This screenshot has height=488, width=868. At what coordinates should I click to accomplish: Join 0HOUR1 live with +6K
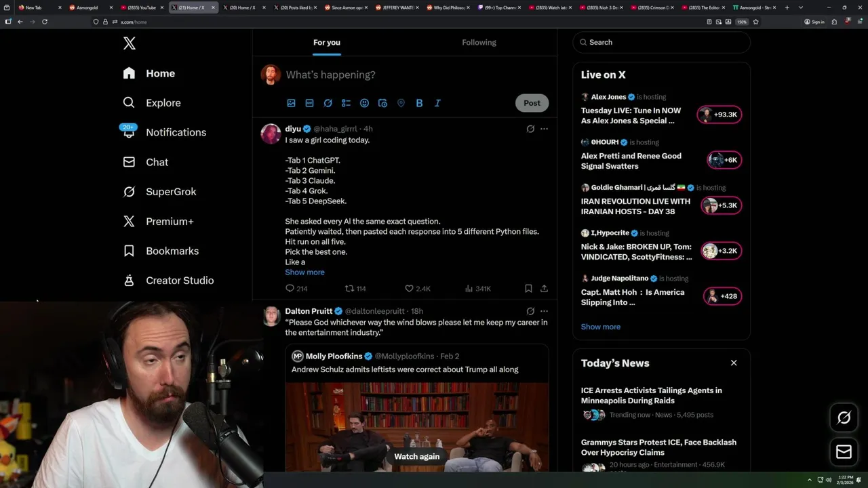point(724,160)
